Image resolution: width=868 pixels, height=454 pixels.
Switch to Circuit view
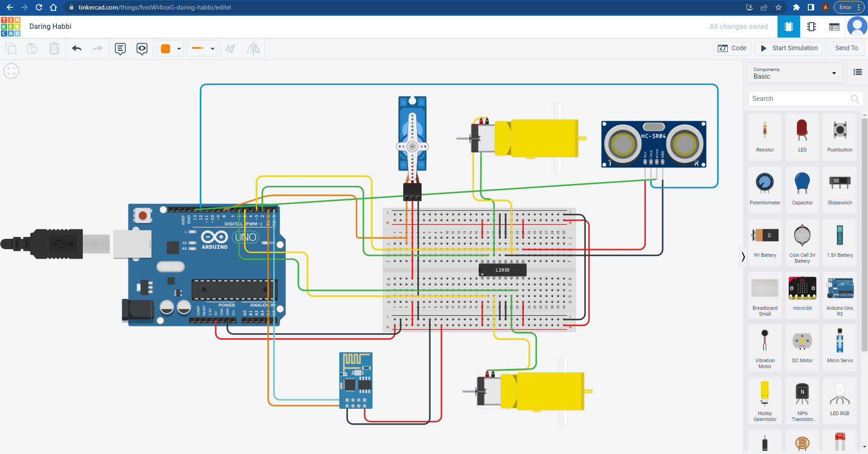(x=789, y=27)
